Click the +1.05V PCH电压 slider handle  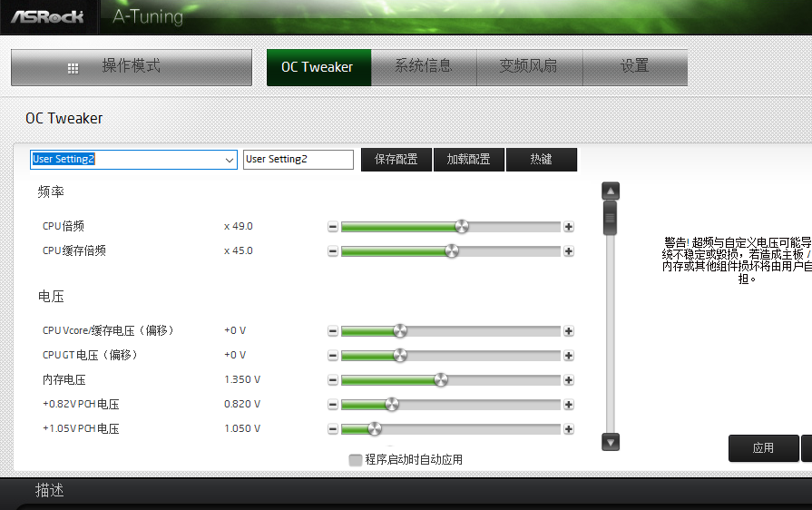[375, 428]
